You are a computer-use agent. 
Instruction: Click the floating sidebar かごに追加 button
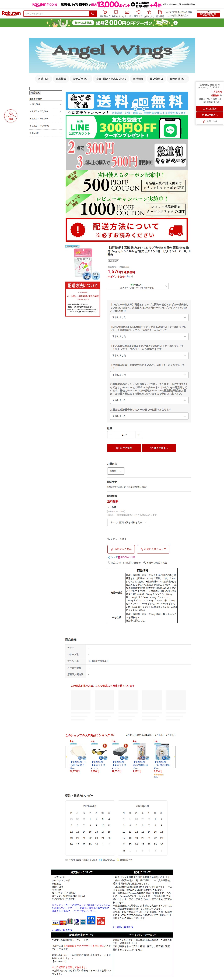pyautogui.click(x=209, y=108)
